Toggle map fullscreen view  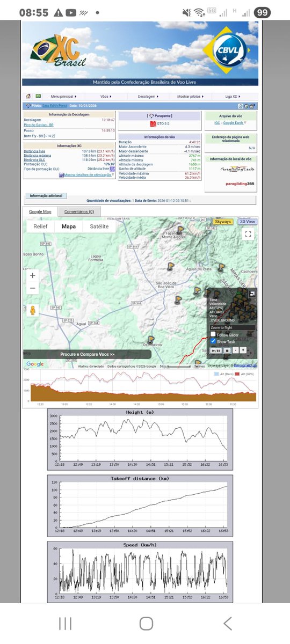248,234
